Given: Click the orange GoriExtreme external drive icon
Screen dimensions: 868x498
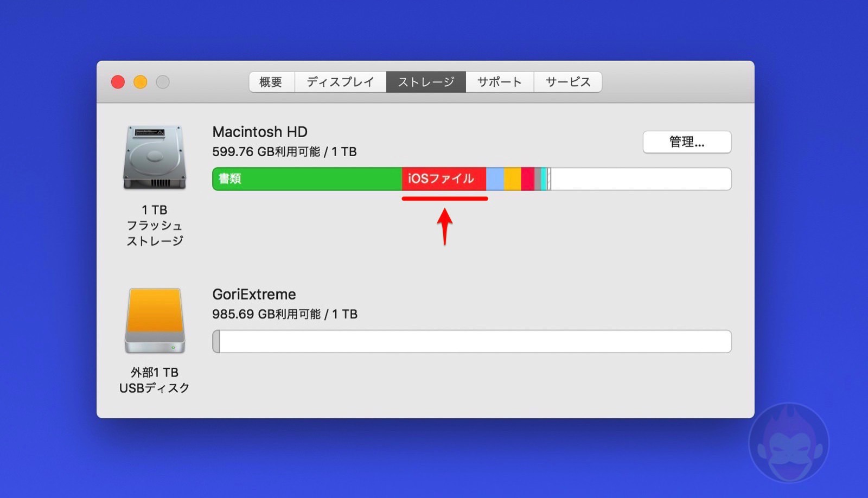Looking at the screenshot, I should click(155, 321).
